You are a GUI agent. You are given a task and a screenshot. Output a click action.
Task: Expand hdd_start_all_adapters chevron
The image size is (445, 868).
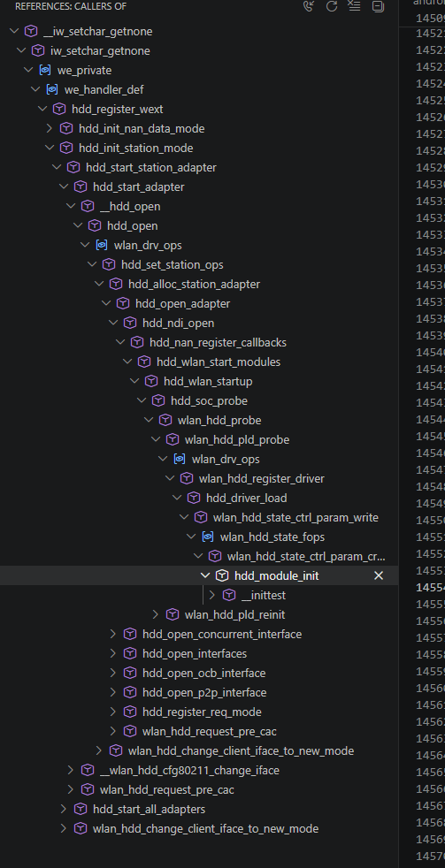pyautogui.click(x=64, y=809)
